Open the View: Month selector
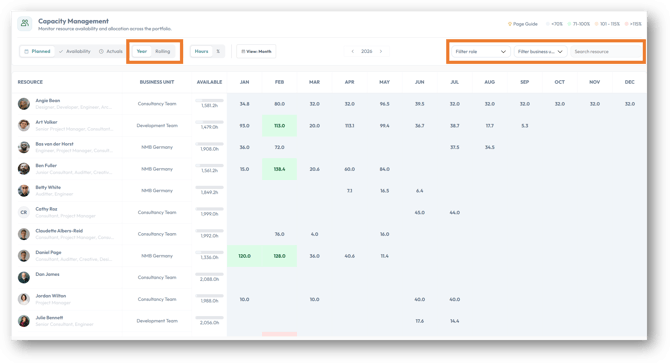Viewport: 670px width, 363px height. 256,51
